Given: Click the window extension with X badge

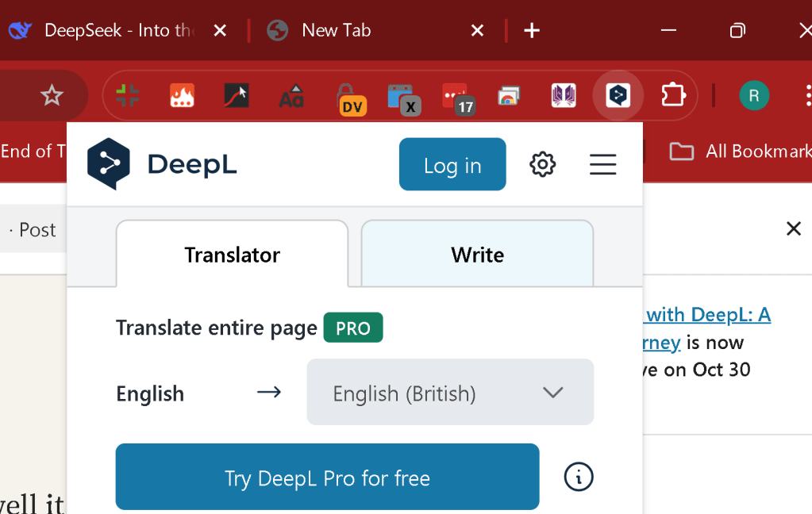Looking at the screenshot, I should pos(405,100).
